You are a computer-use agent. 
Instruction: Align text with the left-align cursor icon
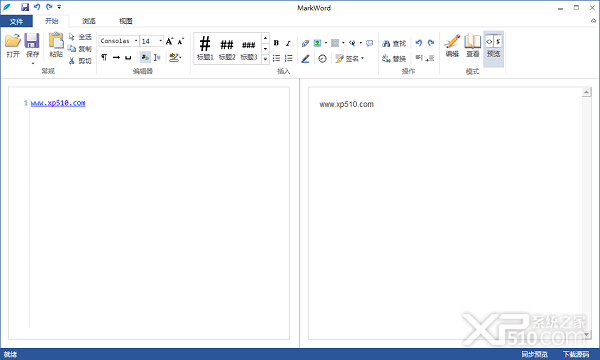419,58
